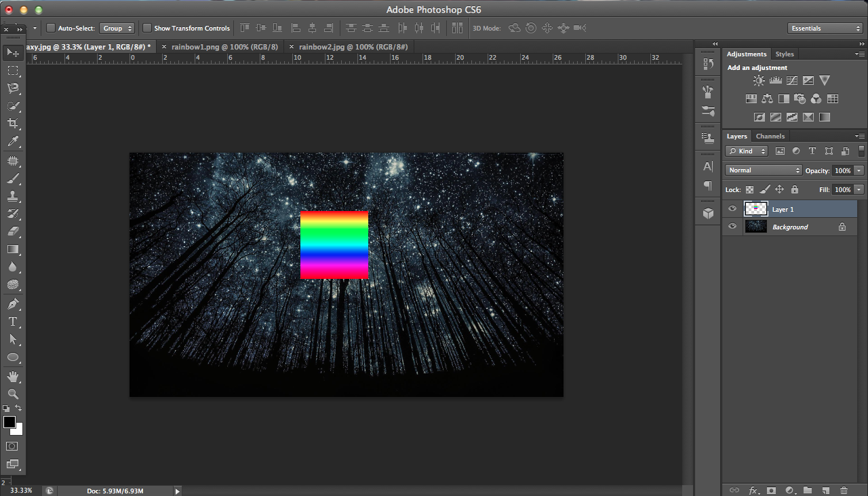Toggle lock all padlock icon

pyautogui.click(x=795, y=190)
